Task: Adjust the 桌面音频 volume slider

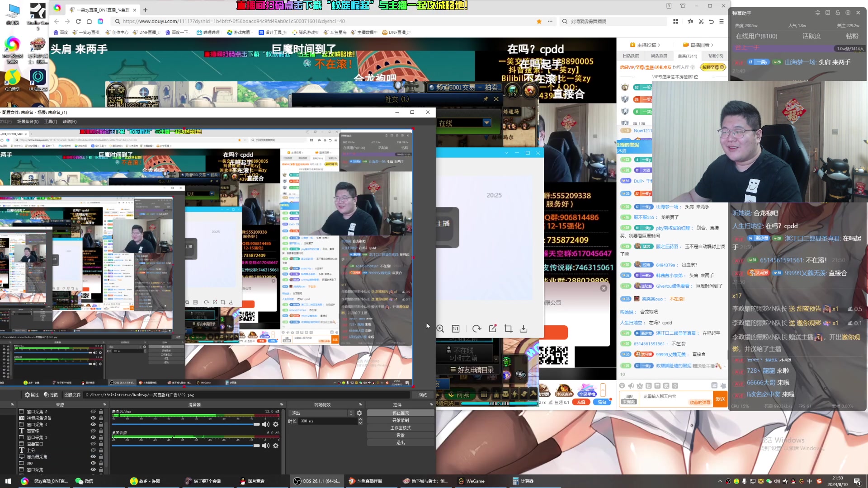Action: point(186,446)
